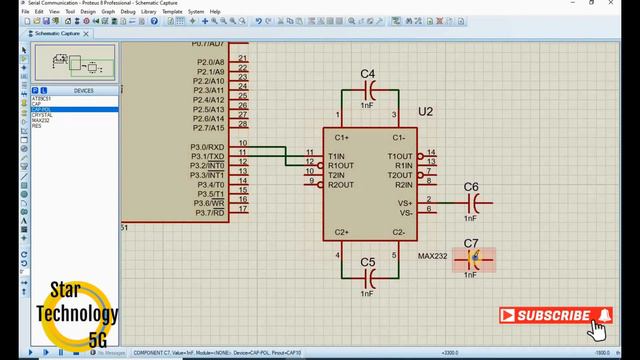
Task: Open the Design menu
Action: [88, 11]
